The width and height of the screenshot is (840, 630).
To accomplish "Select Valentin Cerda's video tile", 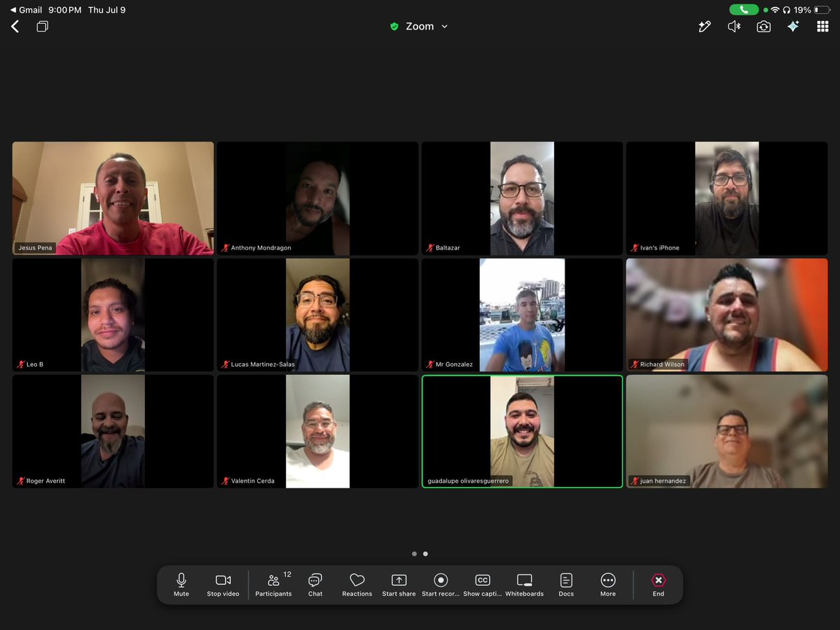I will tap(317, 431).
